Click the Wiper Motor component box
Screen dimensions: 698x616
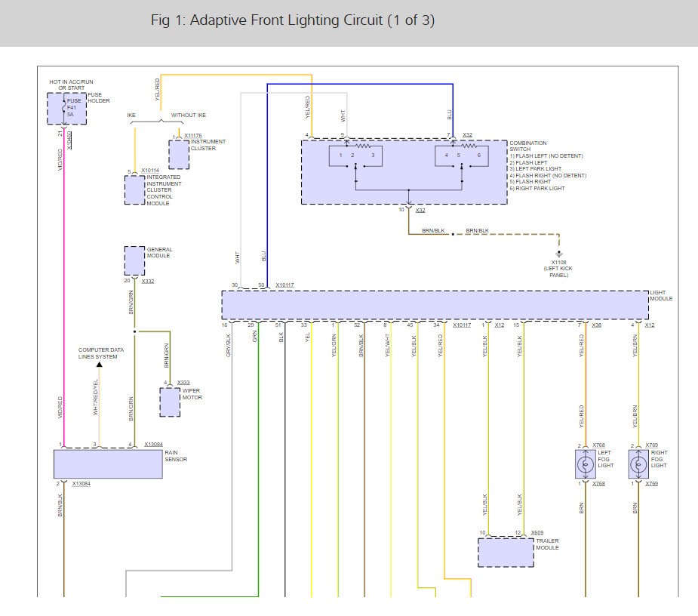pos(170,402)
